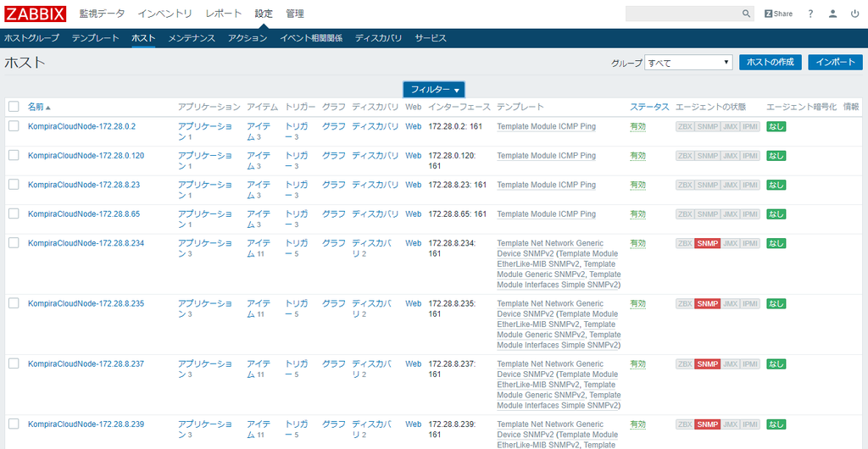868x449 pixels.
Task: Sort hosts by 名前 column header
Action: point(36,107)
